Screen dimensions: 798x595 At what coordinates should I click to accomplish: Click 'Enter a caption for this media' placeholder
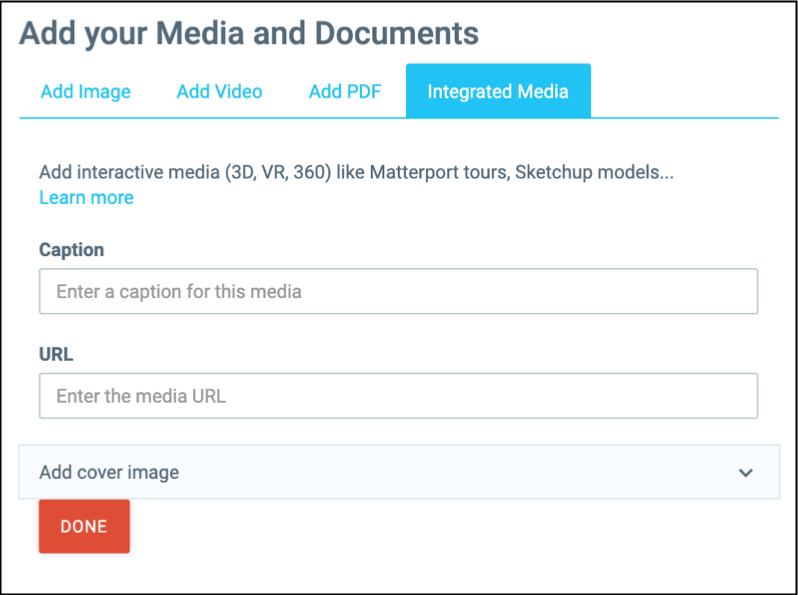179,292
